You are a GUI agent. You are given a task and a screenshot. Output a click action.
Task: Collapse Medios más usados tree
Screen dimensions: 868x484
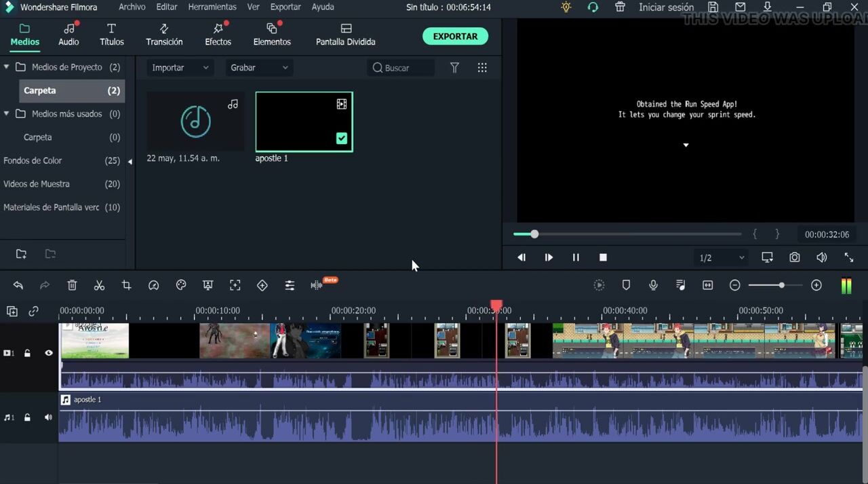pyautogui.click(x=6, y=113)
